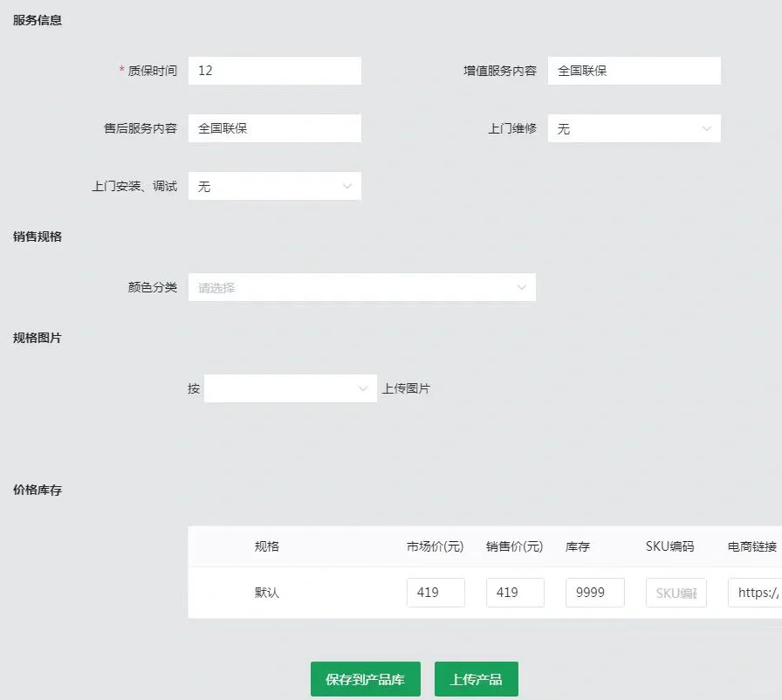Open the 颜色分类 selector

362,286
